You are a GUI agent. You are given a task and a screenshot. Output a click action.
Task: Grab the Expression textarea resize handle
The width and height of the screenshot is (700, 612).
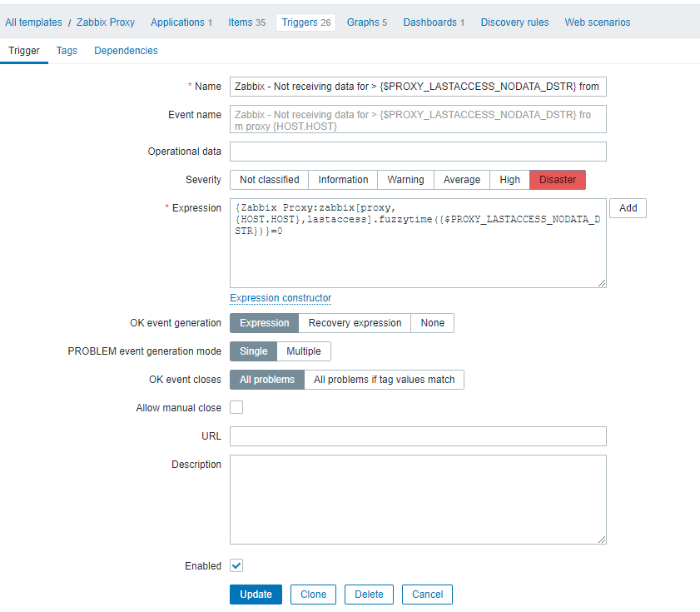[602, 283]
